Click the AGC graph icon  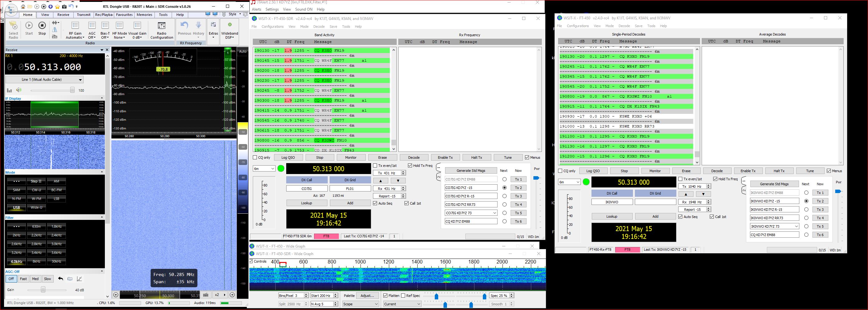point(80,279)
